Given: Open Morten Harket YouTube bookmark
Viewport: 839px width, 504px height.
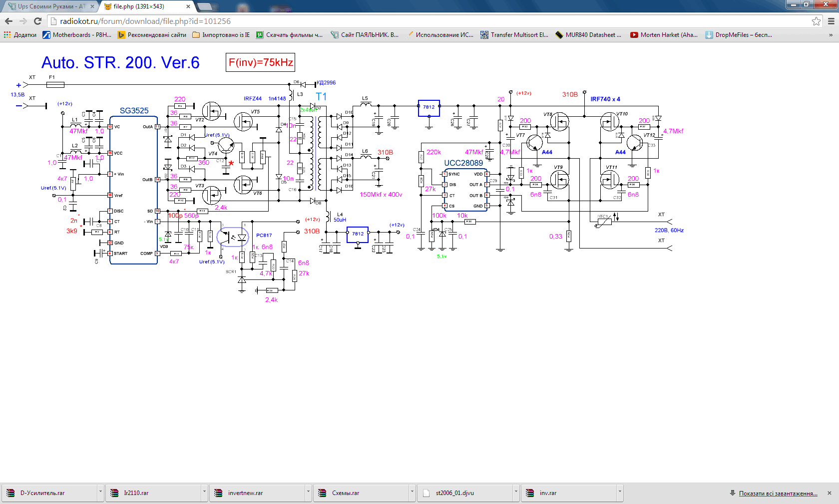Looking at the screenshot, I should coord(664,35).
